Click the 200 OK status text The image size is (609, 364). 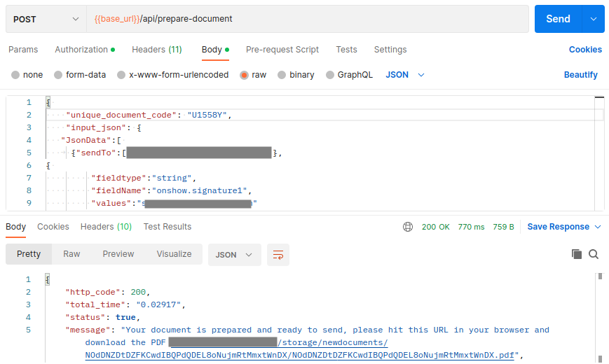[x=436, y=227]
